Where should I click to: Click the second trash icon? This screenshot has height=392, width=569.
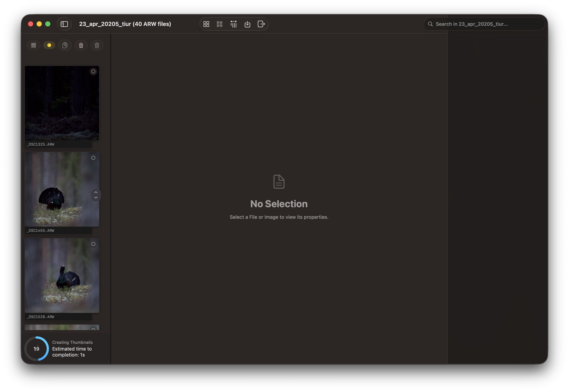97,45
